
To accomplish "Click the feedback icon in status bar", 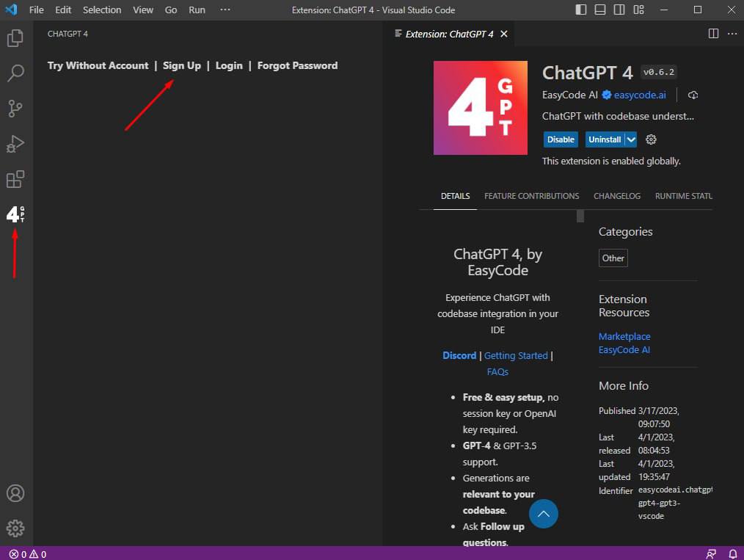I will pyautogui.click(x=711, y=554).
